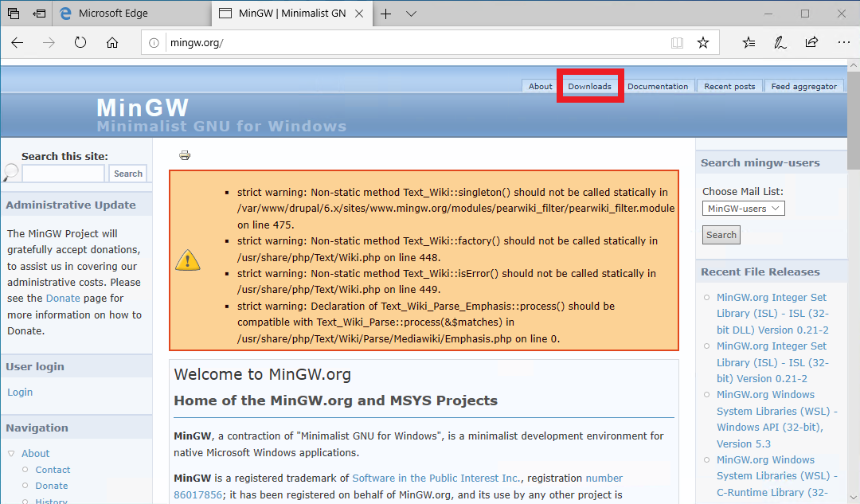The height and width of the screenshot is (504, 860).
Task: Open the ISL (32-bit DLL) Version 0.21-2 release
Action: click(772, 314)
